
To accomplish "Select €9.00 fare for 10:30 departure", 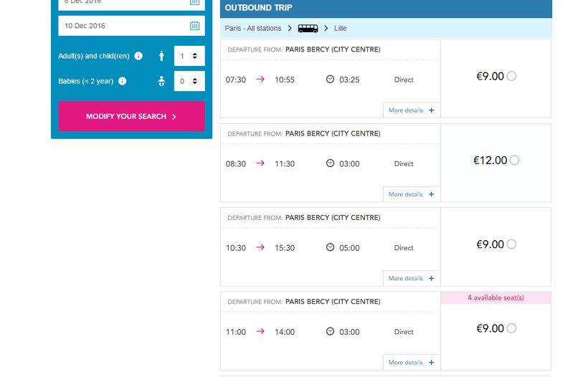I will pos(511,244).
